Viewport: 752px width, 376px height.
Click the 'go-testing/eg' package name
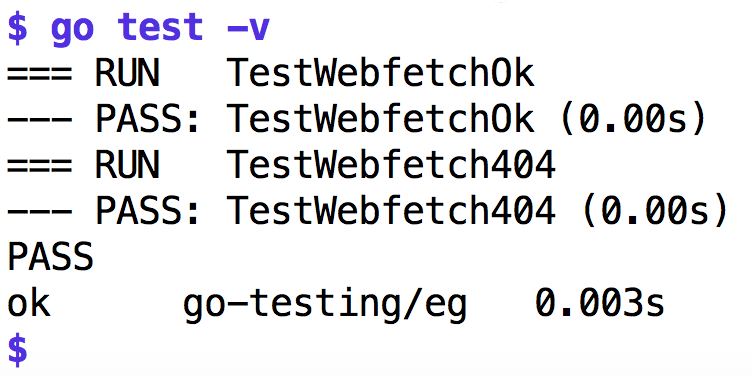(x=325, y=305)
